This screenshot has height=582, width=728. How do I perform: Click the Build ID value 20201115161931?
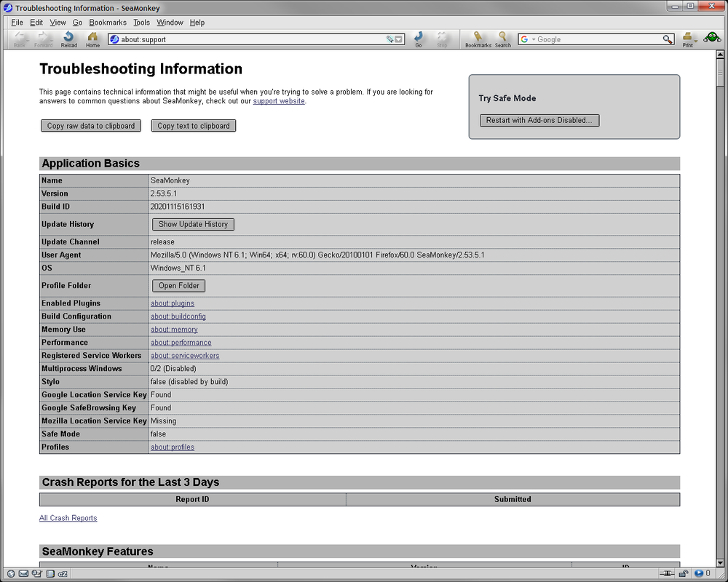tap(178, 207)
